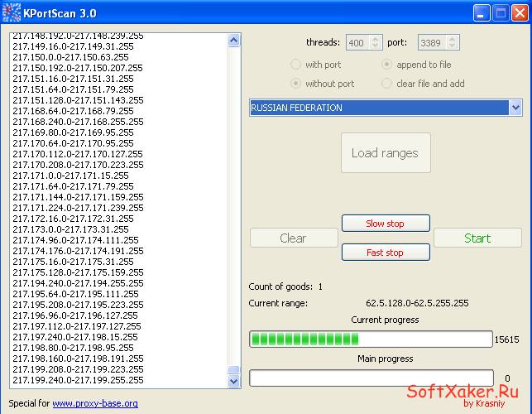
Task: Select range 217.195.64.0-217.195.111.255
Action: coord(75,294)
